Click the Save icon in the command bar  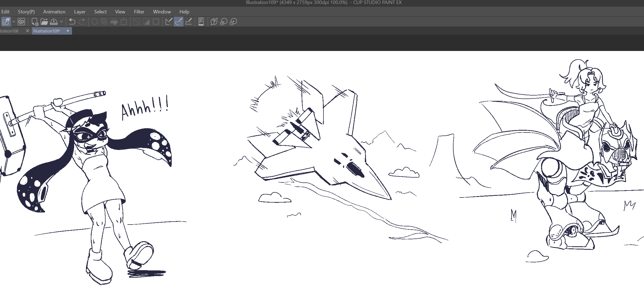pos(54,22)
